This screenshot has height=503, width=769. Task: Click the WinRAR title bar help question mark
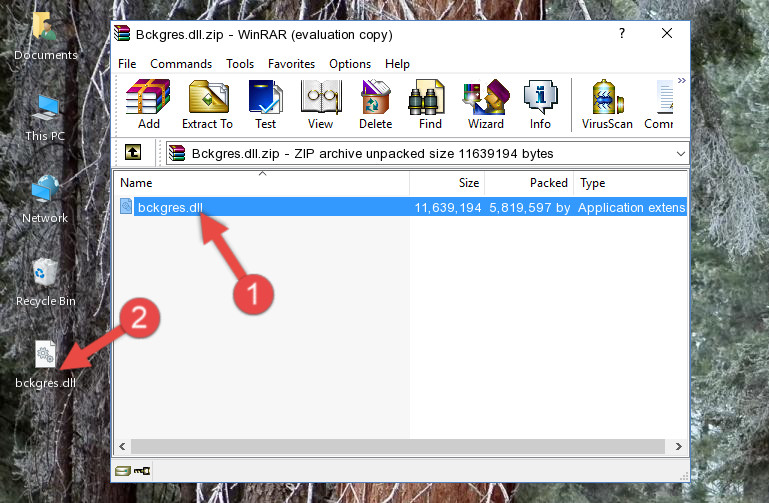(x=622, y=33)
